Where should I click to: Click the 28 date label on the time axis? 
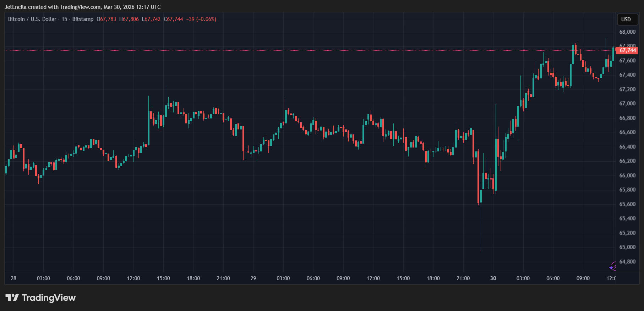point(13,278)
